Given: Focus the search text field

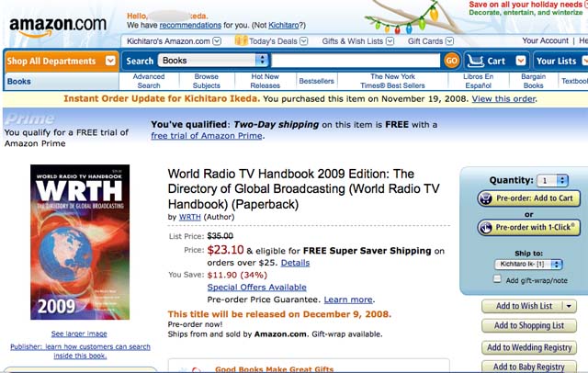Looking at the screenshot, I should (356, 61).
